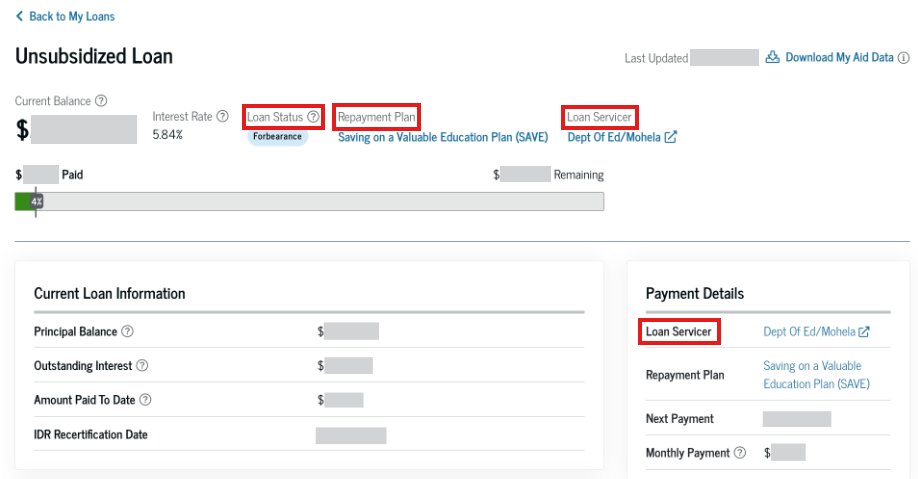This screenshot has width=918, height=479.
Task: Open SAVE repayment plan link in header
Action: (443, 137)
